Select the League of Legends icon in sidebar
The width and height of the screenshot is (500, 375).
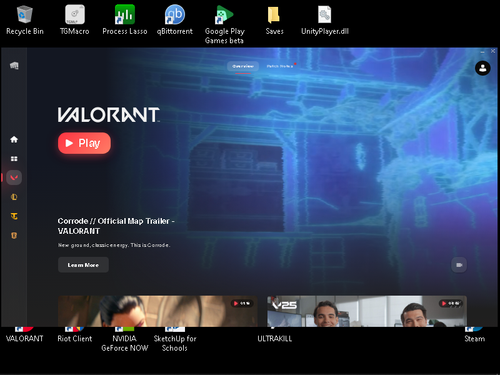14,197
